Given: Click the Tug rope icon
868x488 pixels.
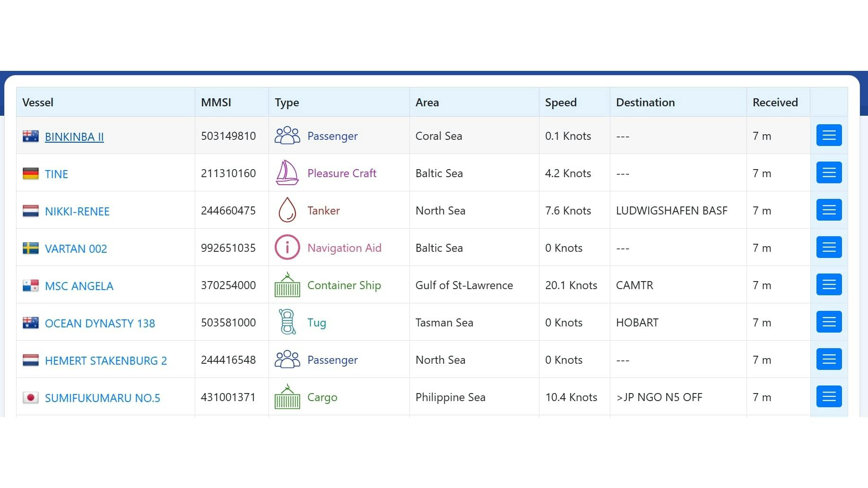Looking at the screenshot, I should tap(287, 322).
